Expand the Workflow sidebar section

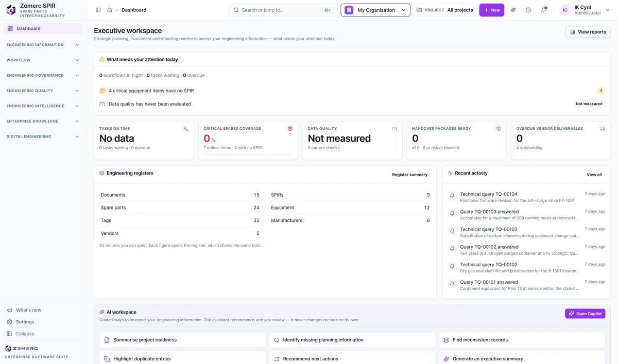pyautogui.click(x=43, y=60)
